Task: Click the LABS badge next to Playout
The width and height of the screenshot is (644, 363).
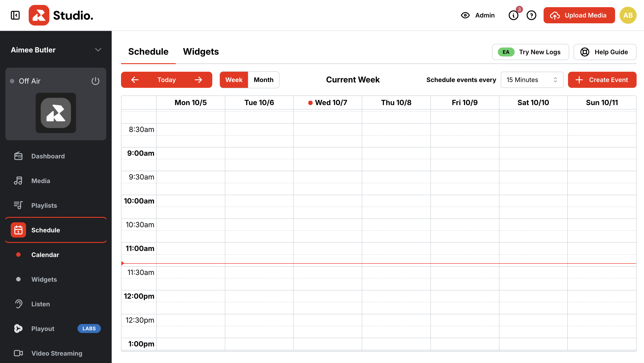Action: [89, 328]
